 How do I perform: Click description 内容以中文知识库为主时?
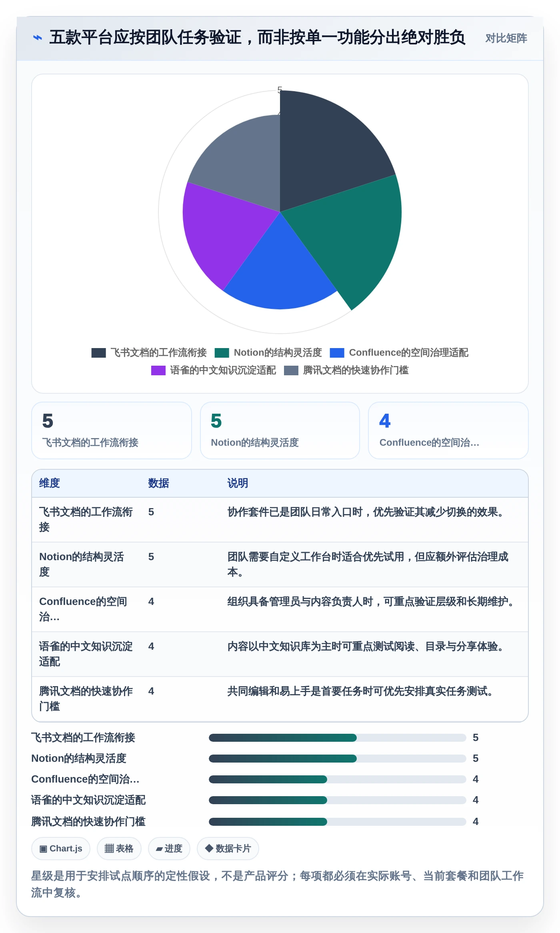[367, 647]
